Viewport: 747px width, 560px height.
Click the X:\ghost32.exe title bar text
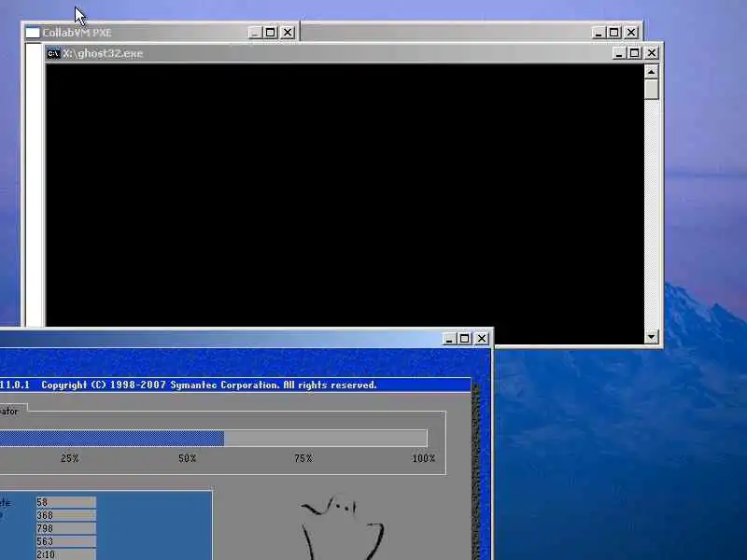pos(103,53)
